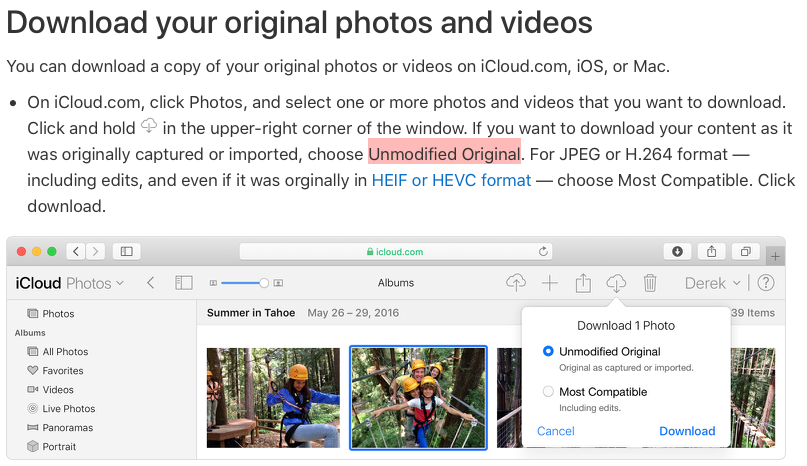Open the Portrait album label
Image resolution: width=807 pixels, height=466 pixels.
pos(59,447)
